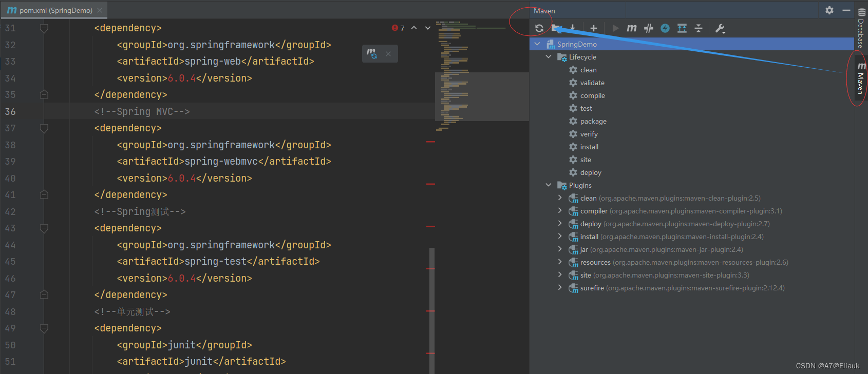868x374 pixels.
Task: Open Maven tool window options gear
Action: (x=829, y=10)
